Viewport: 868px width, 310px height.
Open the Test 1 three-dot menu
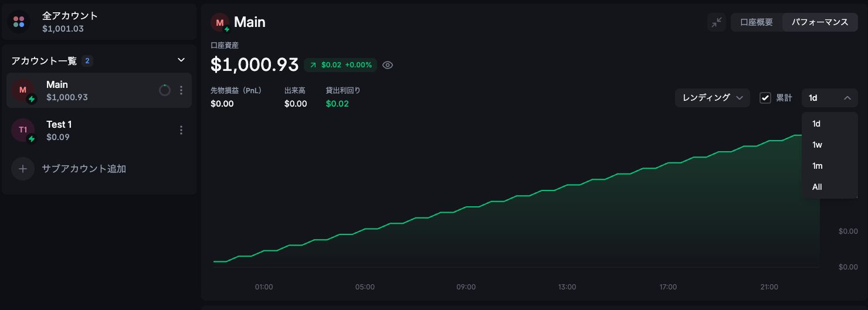(x=181, y=130)
